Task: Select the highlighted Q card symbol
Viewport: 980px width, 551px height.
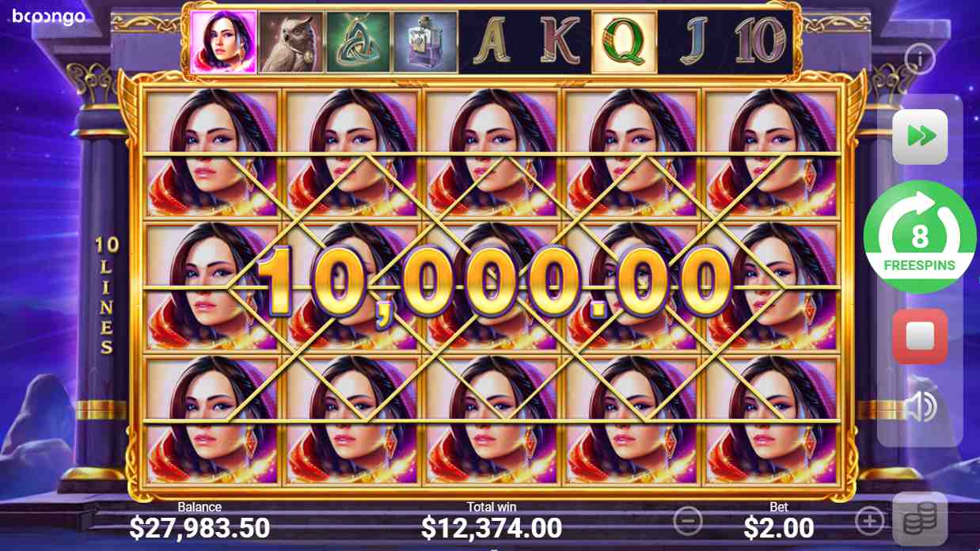Action: point(625,42)
